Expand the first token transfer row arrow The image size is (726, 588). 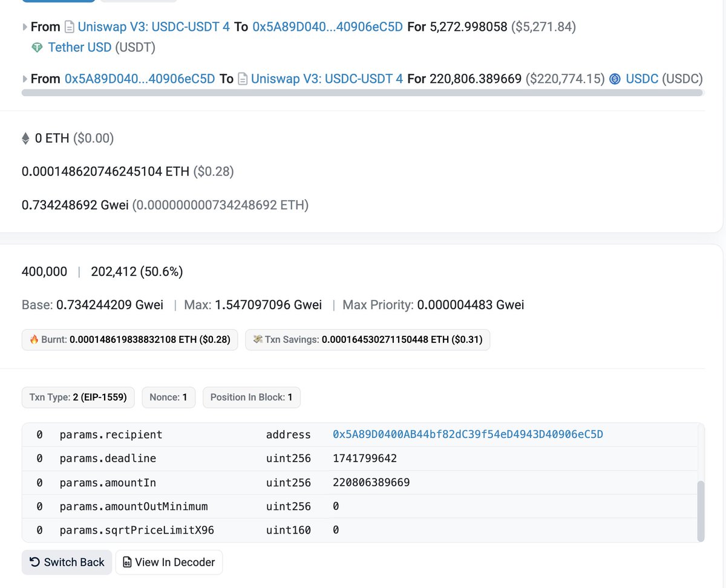point(25,27)
